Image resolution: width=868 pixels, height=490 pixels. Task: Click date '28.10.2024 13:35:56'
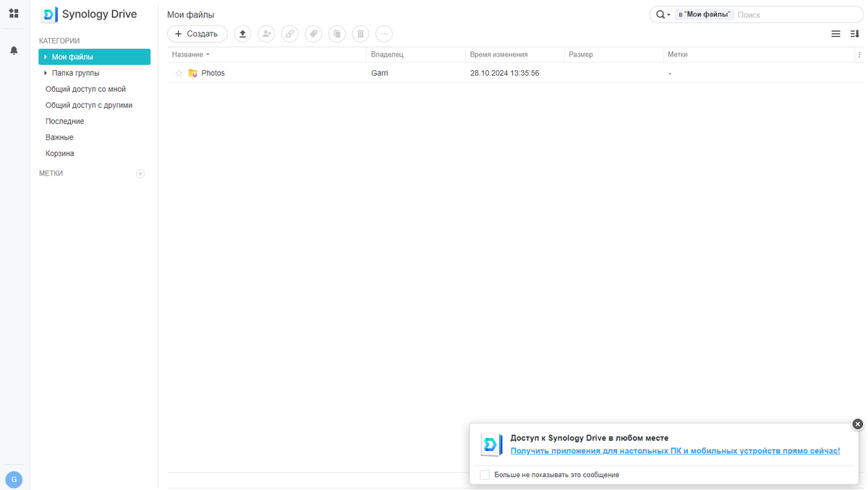(x=505, y=73)
